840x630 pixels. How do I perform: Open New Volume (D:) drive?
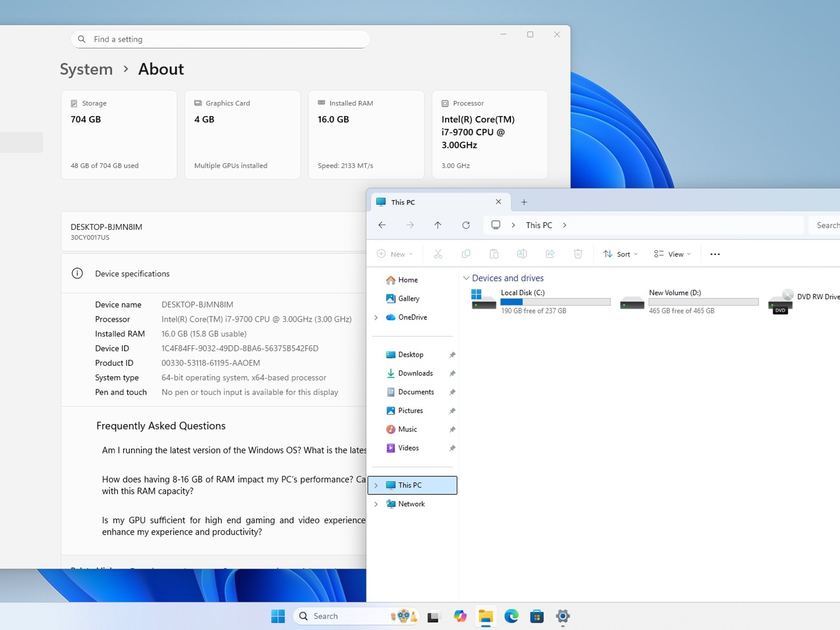(689, 301)
